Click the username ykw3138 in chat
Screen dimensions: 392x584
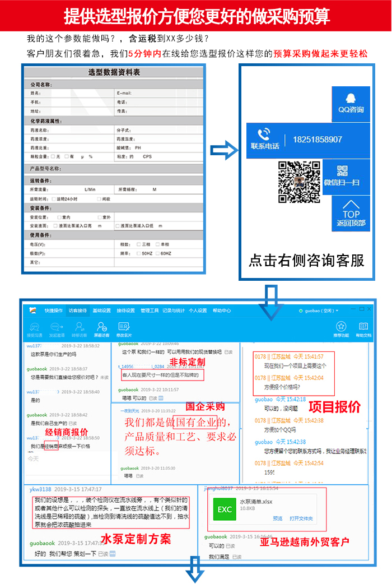tap(40, 489)
